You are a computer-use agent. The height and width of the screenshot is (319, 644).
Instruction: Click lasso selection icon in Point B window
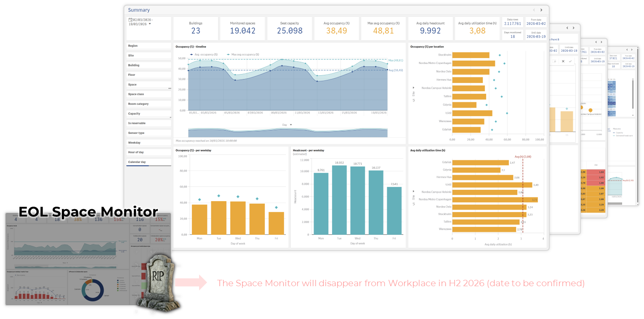[x=555, y=61]
